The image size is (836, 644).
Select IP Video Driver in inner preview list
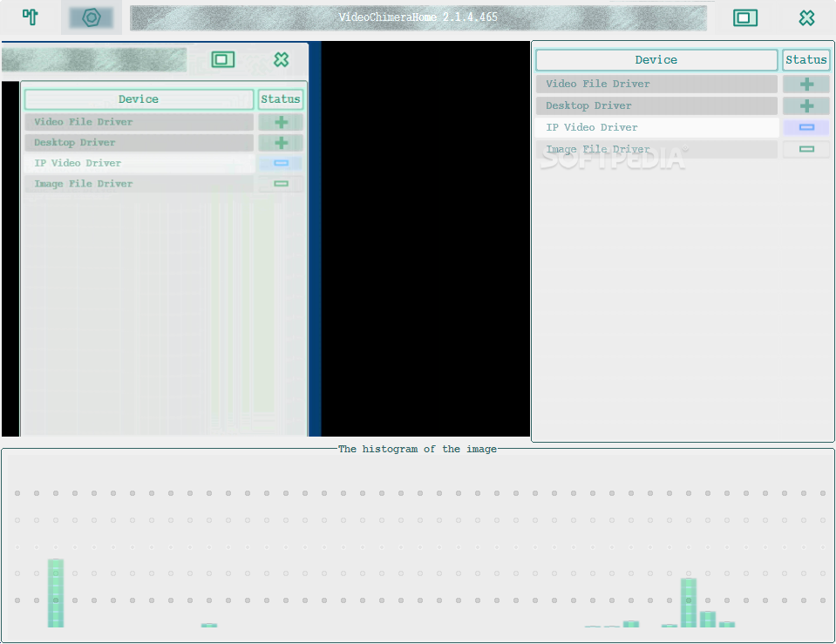[139, 163]
